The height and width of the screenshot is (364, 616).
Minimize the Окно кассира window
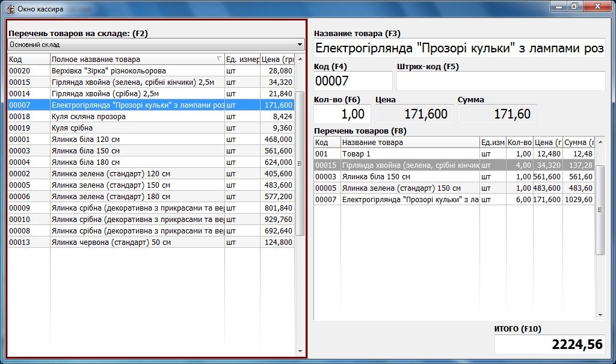tap(558, 6)
